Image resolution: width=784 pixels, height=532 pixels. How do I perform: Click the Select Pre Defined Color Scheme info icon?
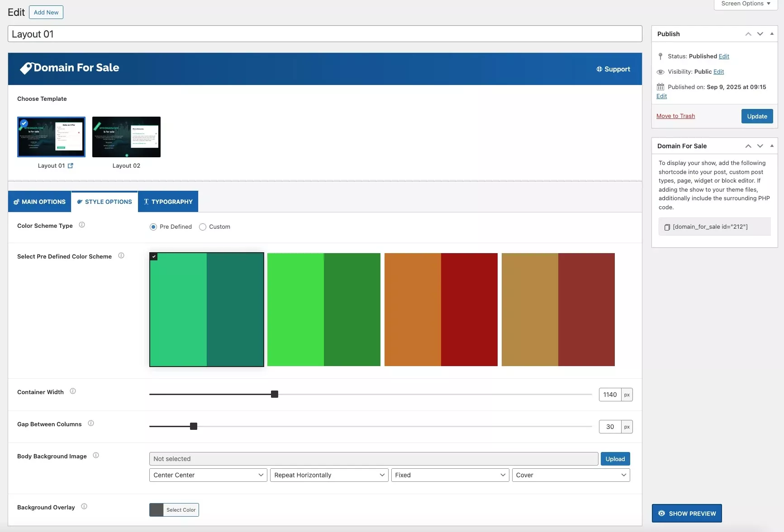(x=121, y=256)
